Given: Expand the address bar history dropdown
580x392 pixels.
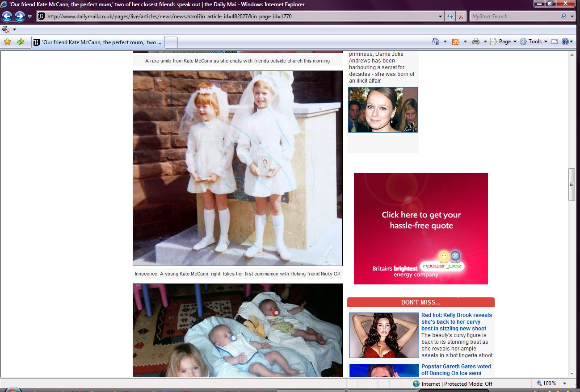Looking at the screenshot, I should point(441,17).
